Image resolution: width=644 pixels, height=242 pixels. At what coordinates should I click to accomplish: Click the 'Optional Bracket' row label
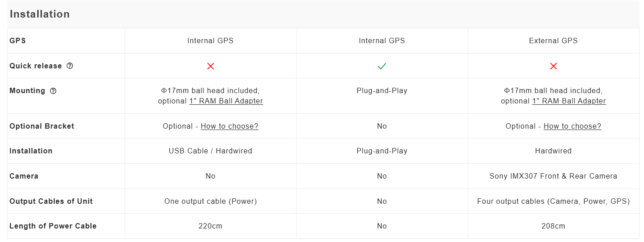pyautogui.click(x=42, y=126)
